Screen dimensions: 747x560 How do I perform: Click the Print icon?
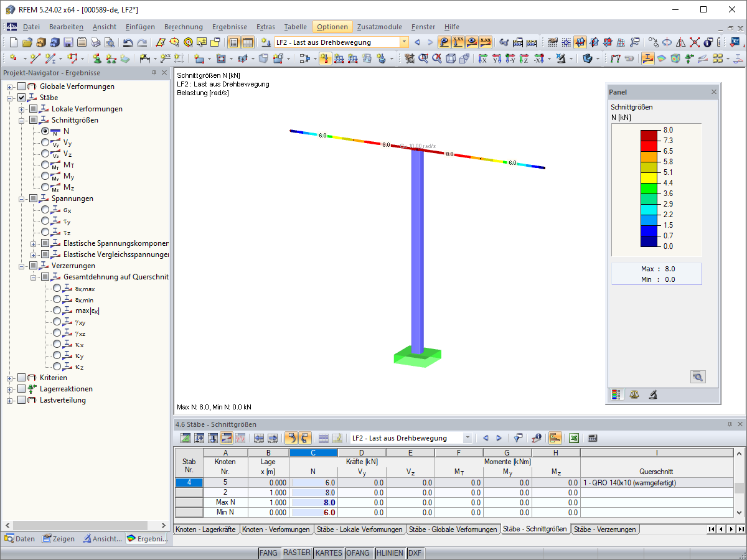tap(95, 42)
